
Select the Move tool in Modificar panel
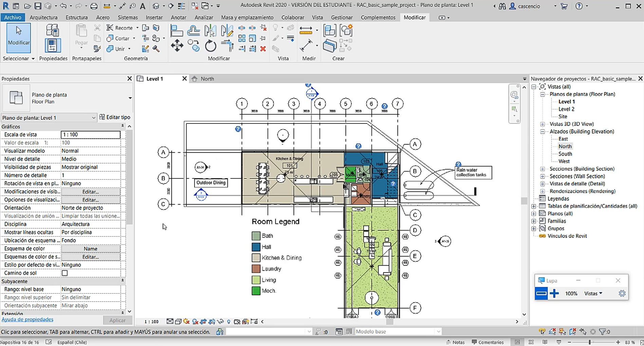pos(177,45)
